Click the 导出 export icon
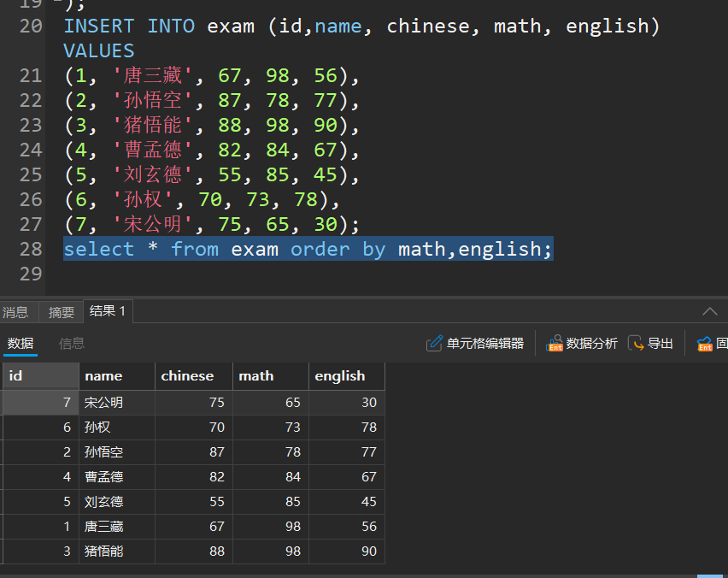Screen dimensions: 728x578 click(x=636, y=344)
